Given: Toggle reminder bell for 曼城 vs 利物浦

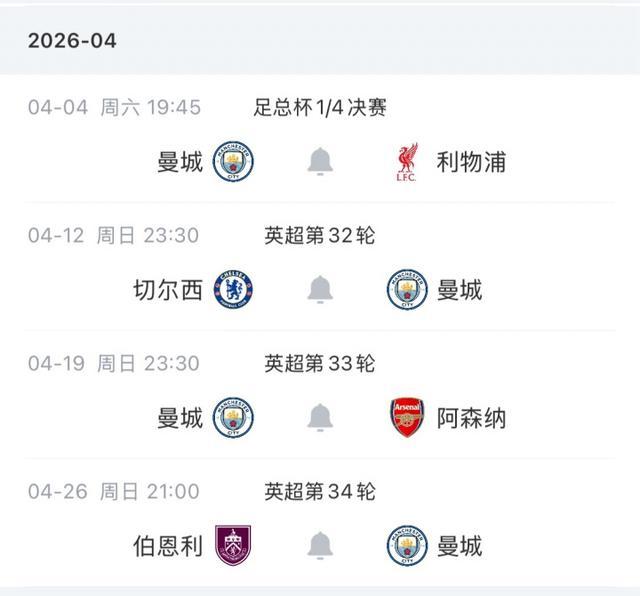Looking at the screenshot, I should point(320,161).
